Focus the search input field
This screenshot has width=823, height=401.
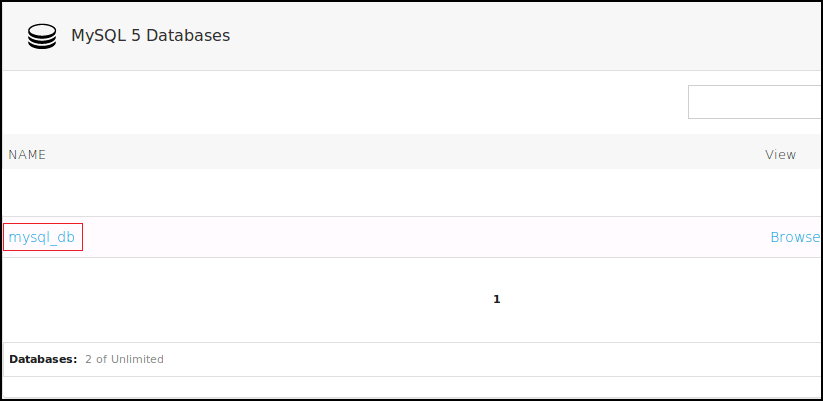tap(754, 102)
